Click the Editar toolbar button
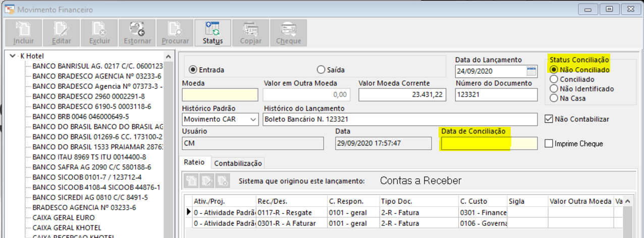The height and width of the screenshot is (238, 644). pyautogui.click(x=61, y=33)
